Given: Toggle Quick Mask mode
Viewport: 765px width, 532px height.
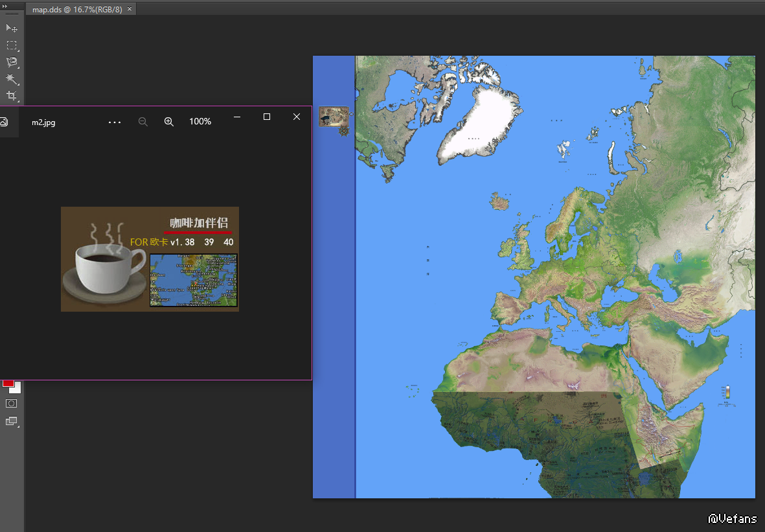Looking at the screenshot, I should point(11,403).
